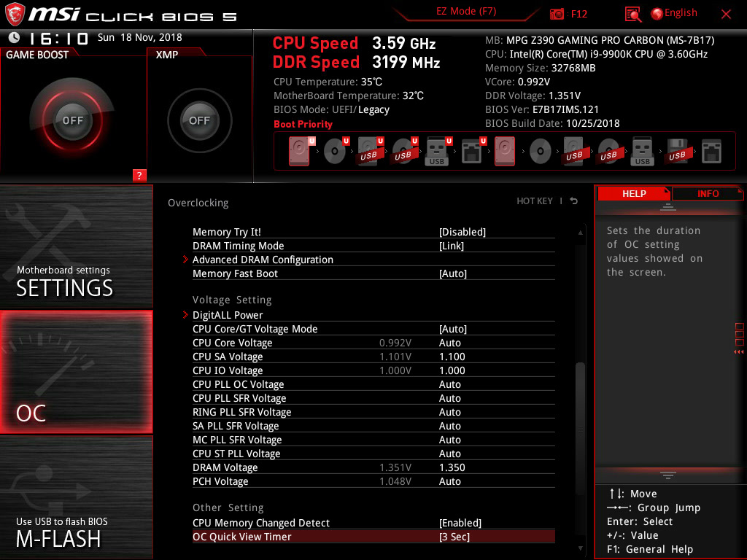Click the date Sun 18 Nov, 2018
This screenshot has height=560, width=747.
click(x=139, y=37)
